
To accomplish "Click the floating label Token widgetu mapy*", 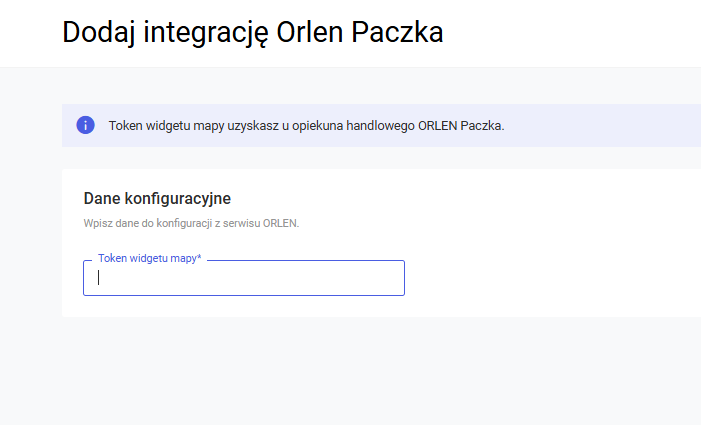I will pyautogui.click(x=148, y=258).
